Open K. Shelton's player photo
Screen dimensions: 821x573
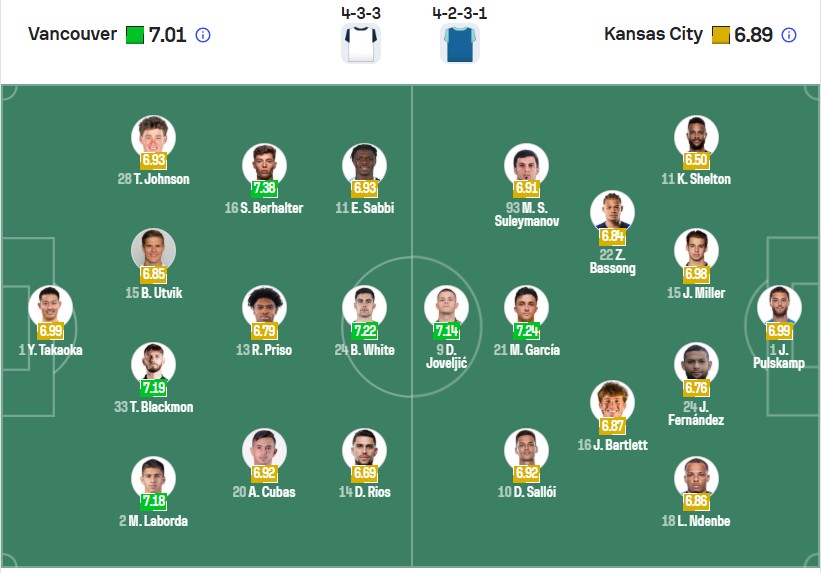[x=696, y=137]
